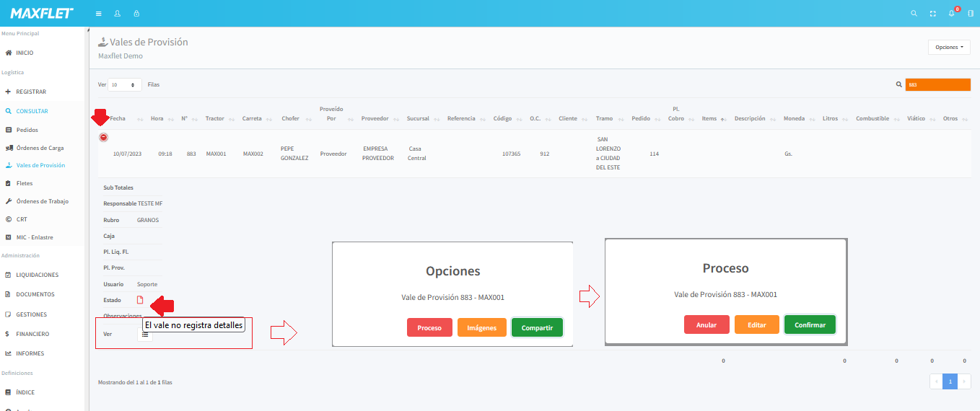Sort the table by Fecha column
Viewport: 980px width, 411px height.
tap(118, 118)
